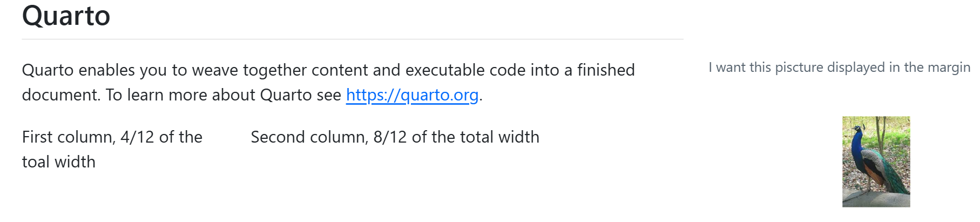
Task: Click '4/12' in the first column text
Action: pos(137,137)
